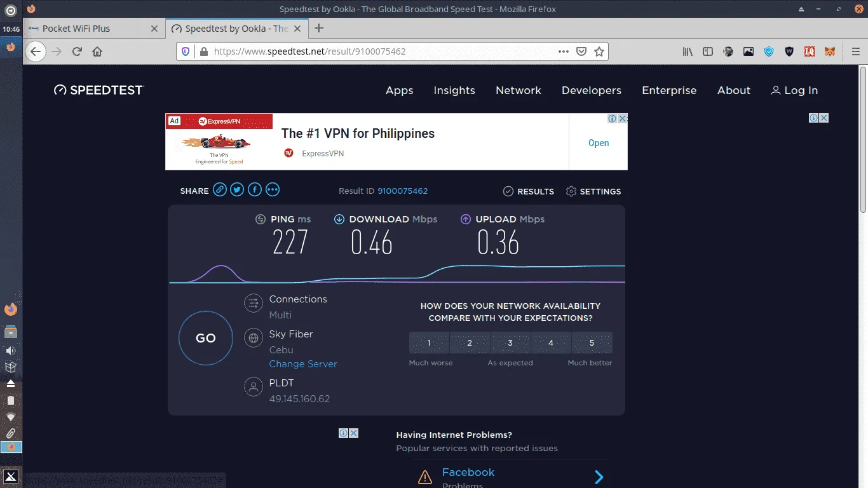Share result on Twitter
868x488 pixels.
[237, 189]
